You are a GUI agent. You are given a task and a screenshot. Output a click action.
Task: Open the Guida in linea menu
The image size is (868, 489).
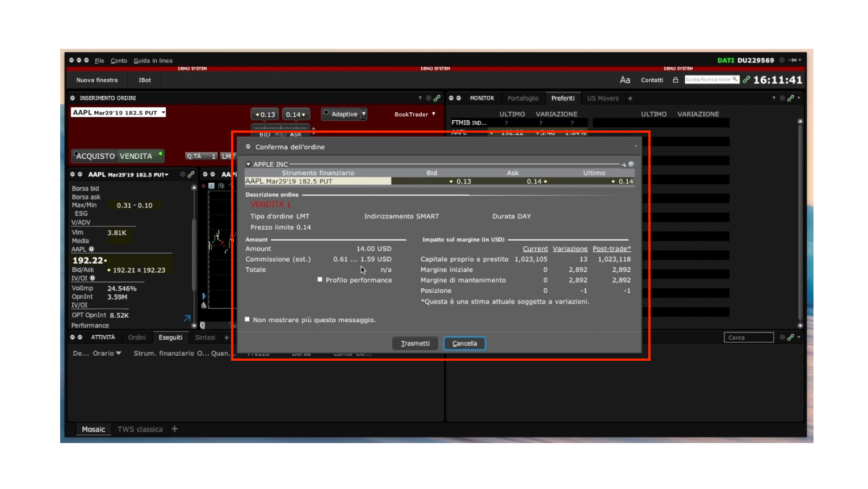(153, 61)
